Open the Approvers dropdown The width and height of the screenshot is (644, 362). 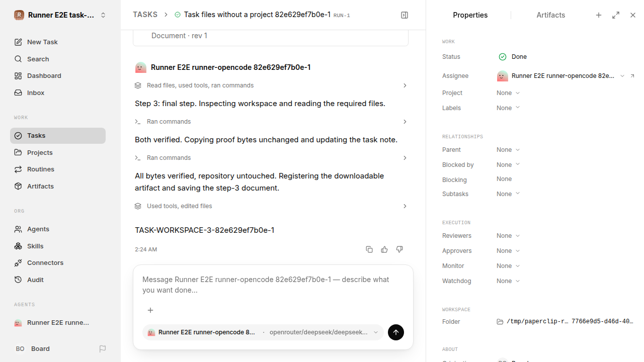point(508,251)
